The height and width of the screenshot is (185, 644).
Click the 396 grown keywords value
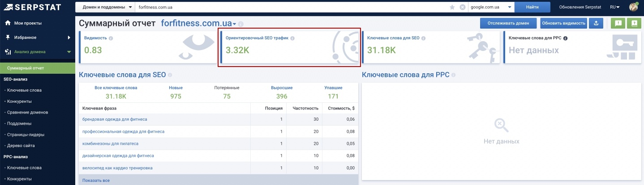pos(282,96)
